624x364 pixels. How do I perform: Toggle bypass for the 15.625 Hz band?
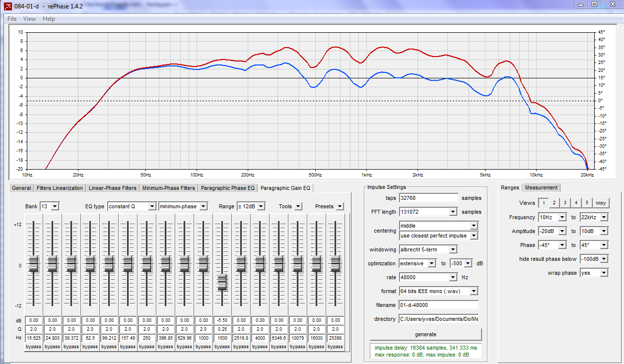33,347
